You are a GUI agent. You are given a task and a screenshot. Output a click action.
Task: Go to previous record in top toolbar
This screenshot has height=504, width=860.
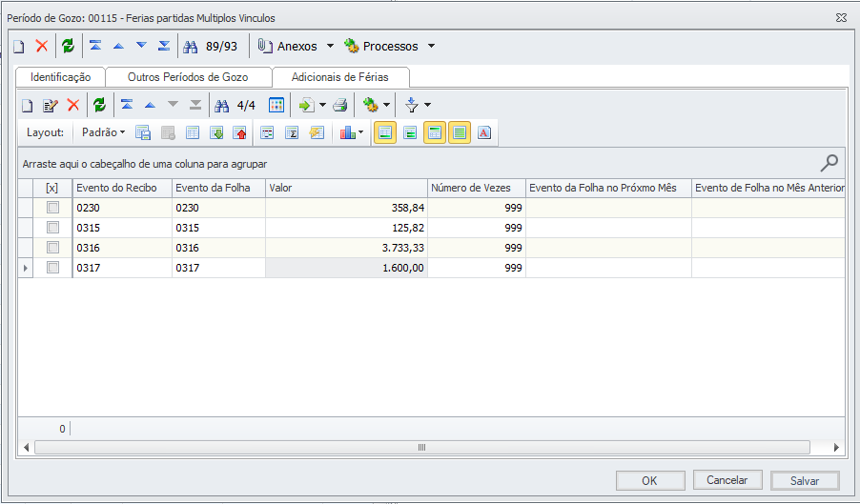118,46
